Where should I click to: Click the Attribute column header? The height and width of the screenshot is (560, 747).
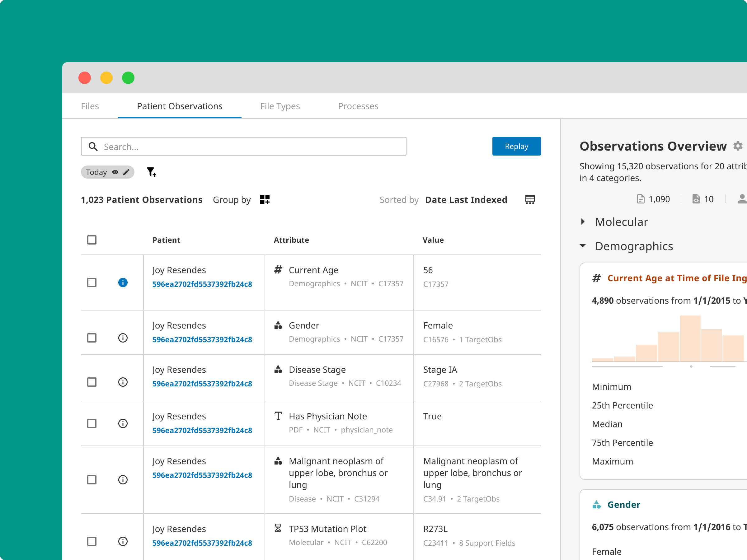291,240
